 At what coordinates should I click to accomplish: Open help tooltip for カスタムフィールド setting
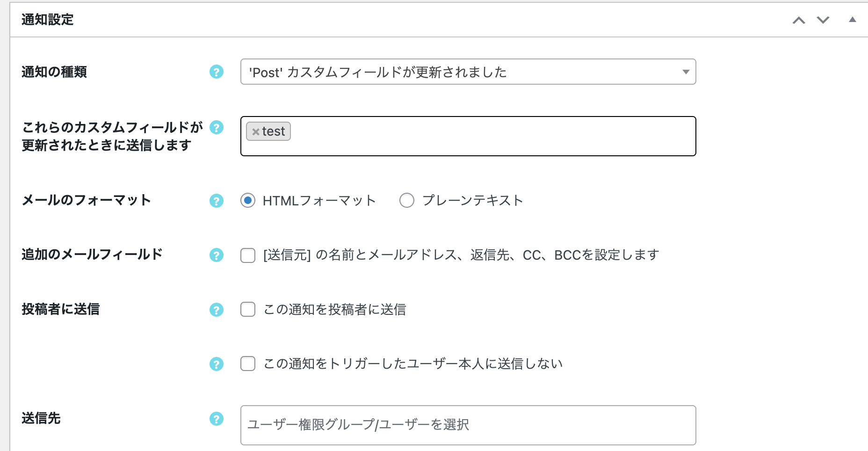point(216,127)
